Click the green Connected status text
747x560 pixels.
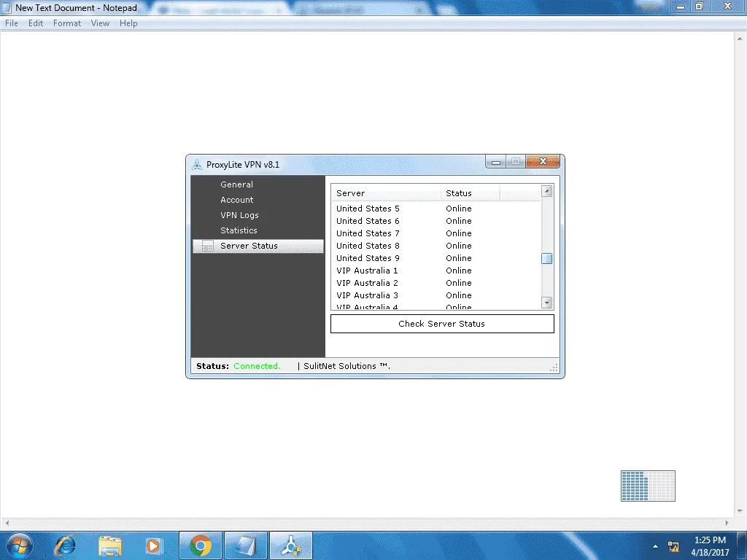pos(257,366)
